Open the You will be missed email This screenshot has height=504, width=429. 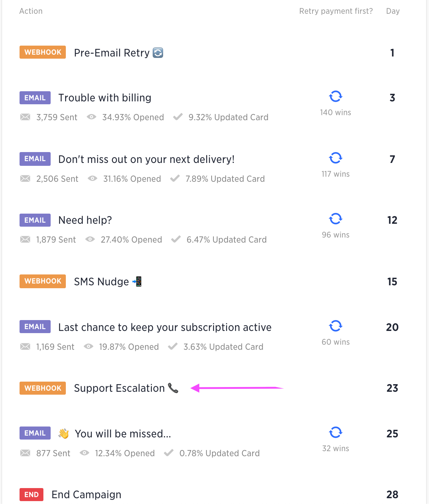[123, 434]
